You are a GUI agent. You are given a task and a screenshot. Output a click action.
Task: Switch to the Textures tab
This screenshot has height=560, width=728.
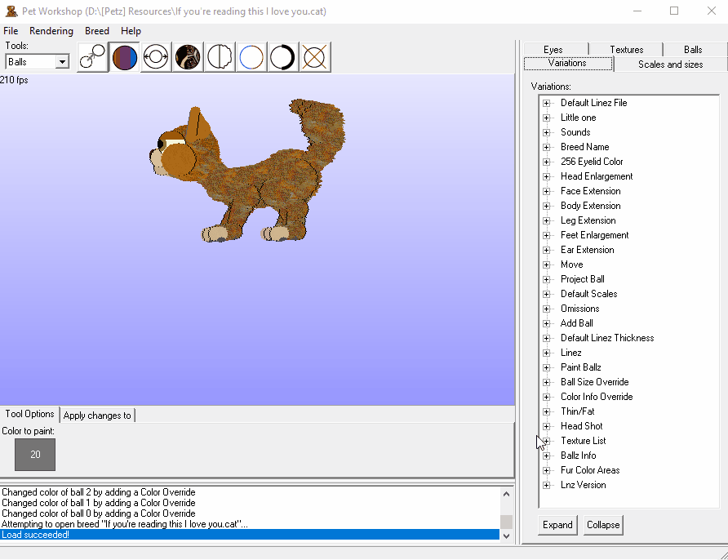tap(626, 49)
